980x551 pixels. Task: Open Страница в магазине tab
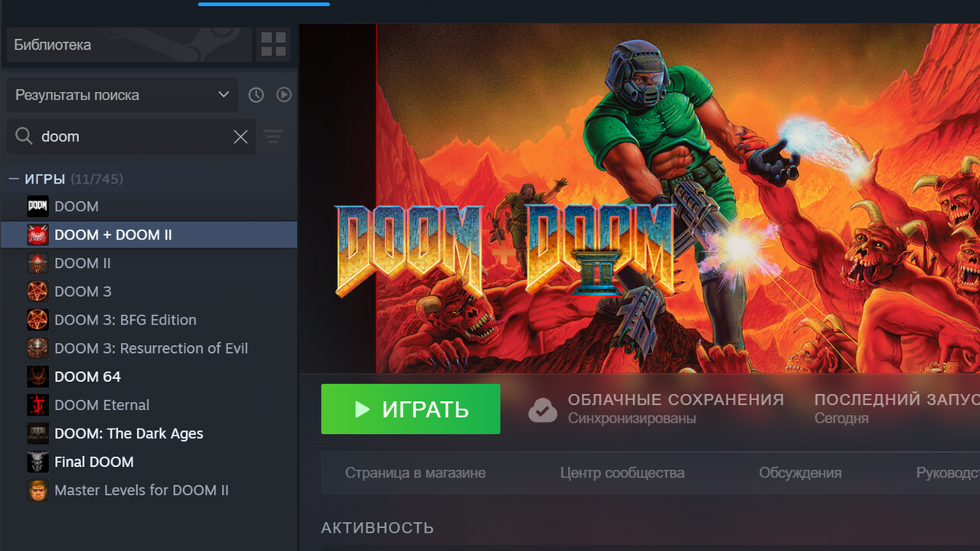tap(415, 473)
